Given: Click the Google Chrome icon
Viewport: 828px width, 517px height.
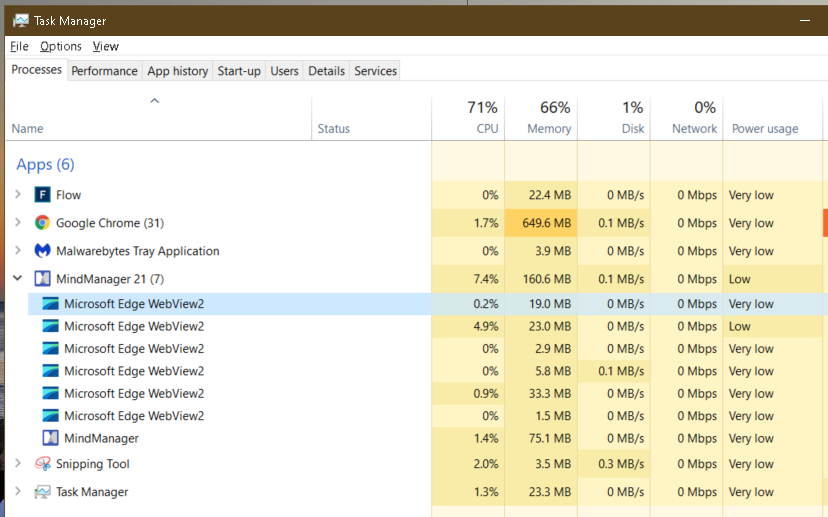Looking at the screenshot, I should [43, 223].
